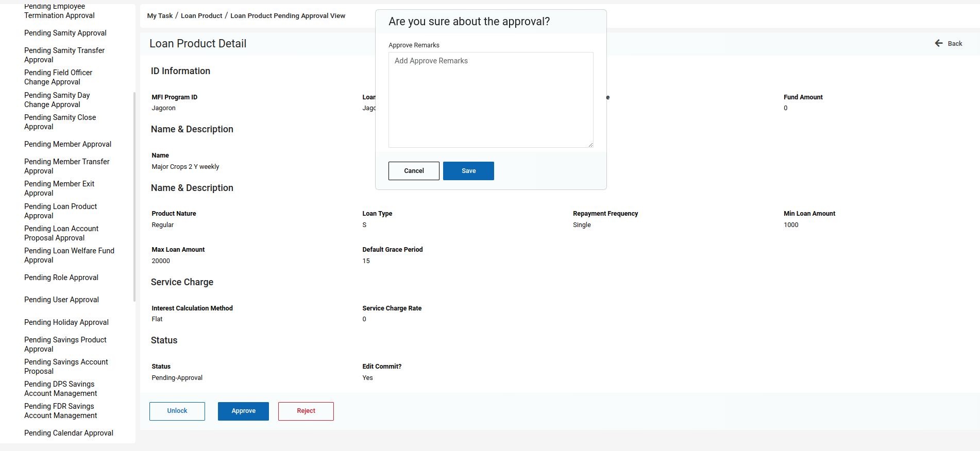The image size is (980, 451).
Task: Open Pending Calendar Approval
Action: pyautogui.click(x=69, y=433)
